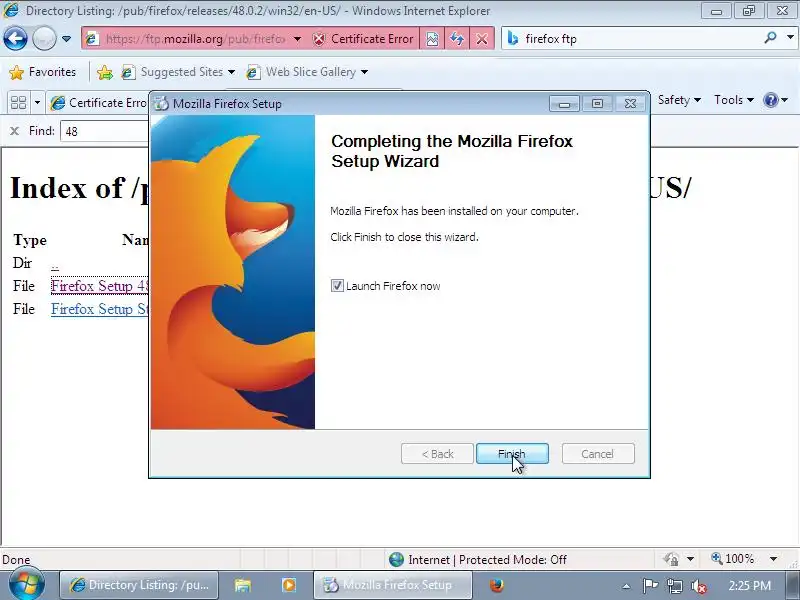Open the parent directory '..' link
Image resolution: width=800 pixels, height=600 pixels.
[x=55, y=265]
